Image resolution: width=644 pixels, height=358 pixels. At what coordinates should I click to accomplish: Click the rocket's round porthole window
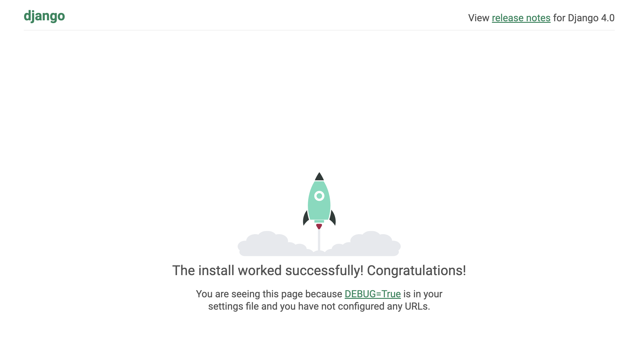click(x=319, y=196)
